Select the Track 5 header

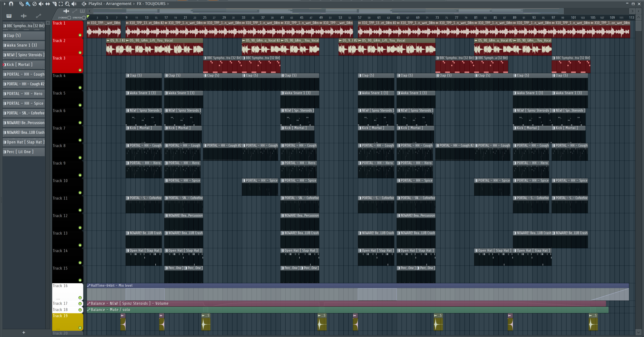pos(67,99)
